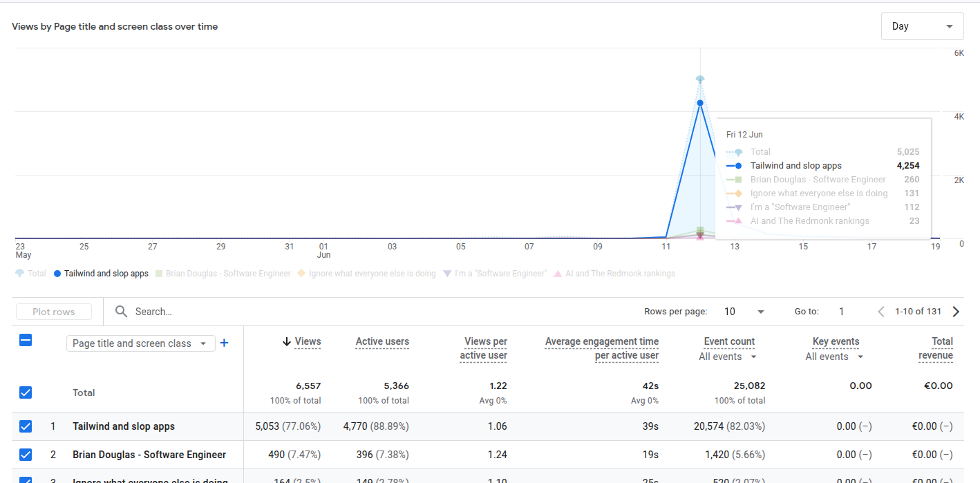Sort by Average engagement time per active user
This screenshot has height=483, width=980.
pyautogui.click(x=602, y=348)
